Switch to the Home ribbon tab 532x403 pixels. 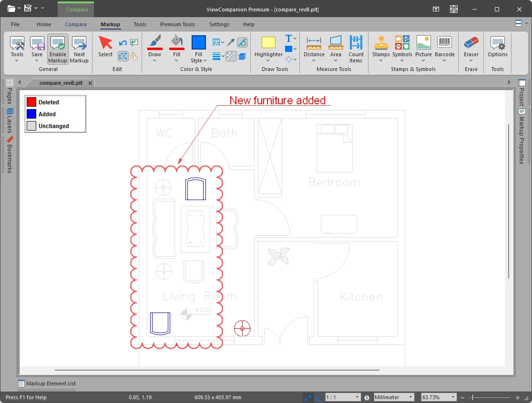coord(44,24)
